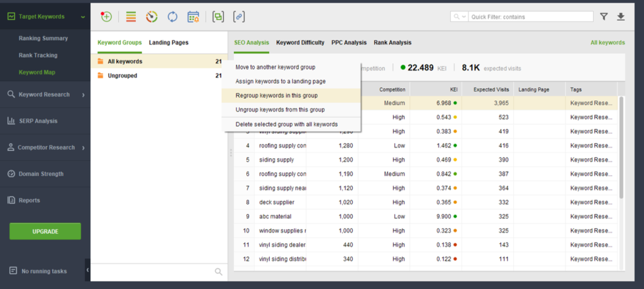Click the download export icon
This screenshot has width=644, height=289.
[x=621, y=16]
